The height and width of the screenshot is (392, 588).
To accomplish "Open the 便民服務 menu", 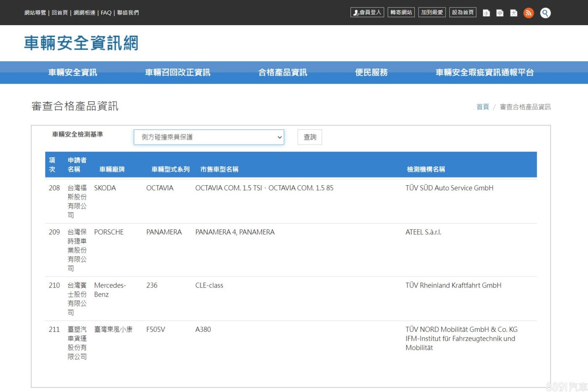I will click(371, 73).
